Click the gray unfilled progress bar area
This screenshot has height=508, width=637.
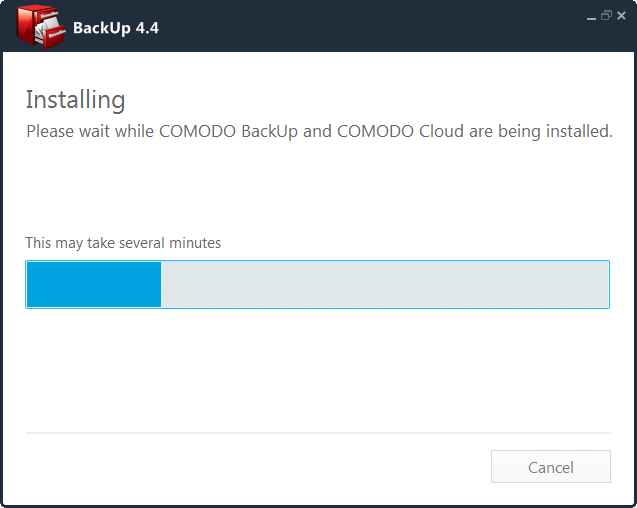tap(385, 284)
